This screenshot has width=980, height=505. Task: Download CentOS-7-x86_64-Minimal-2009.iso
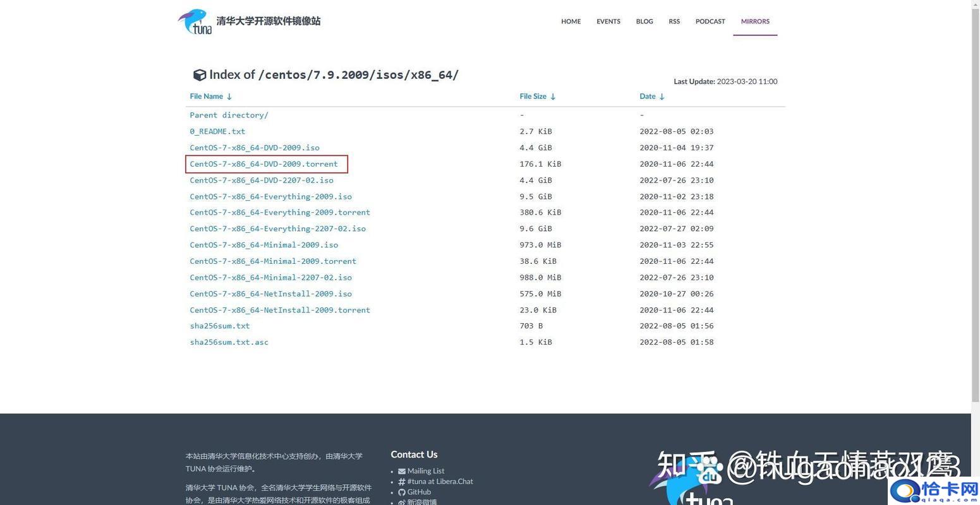click(263, 245)
